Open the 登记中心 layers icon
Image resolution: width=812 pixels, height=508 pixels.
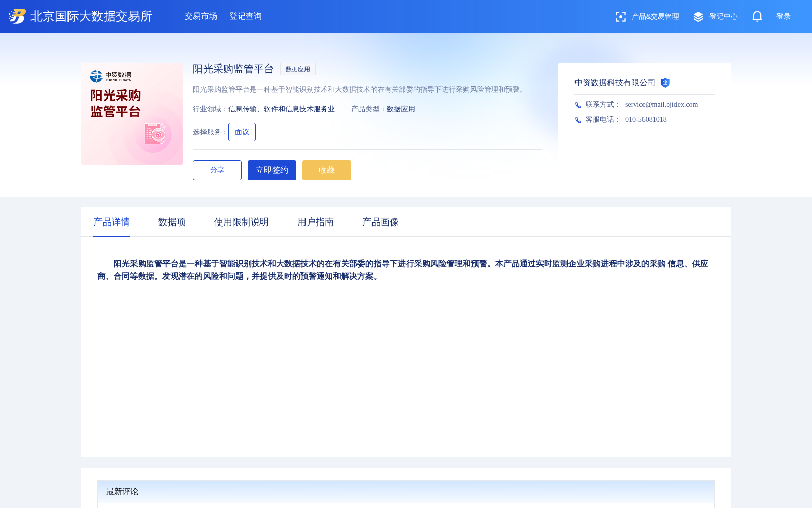tap(698, 17)
